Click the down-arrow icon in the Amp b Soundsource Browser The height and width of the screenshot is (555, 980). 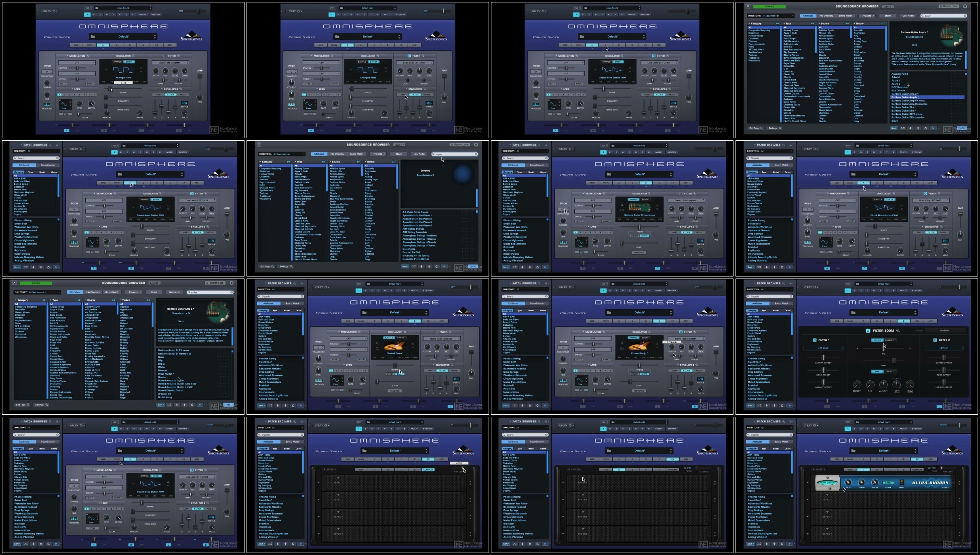click(910, 128)
